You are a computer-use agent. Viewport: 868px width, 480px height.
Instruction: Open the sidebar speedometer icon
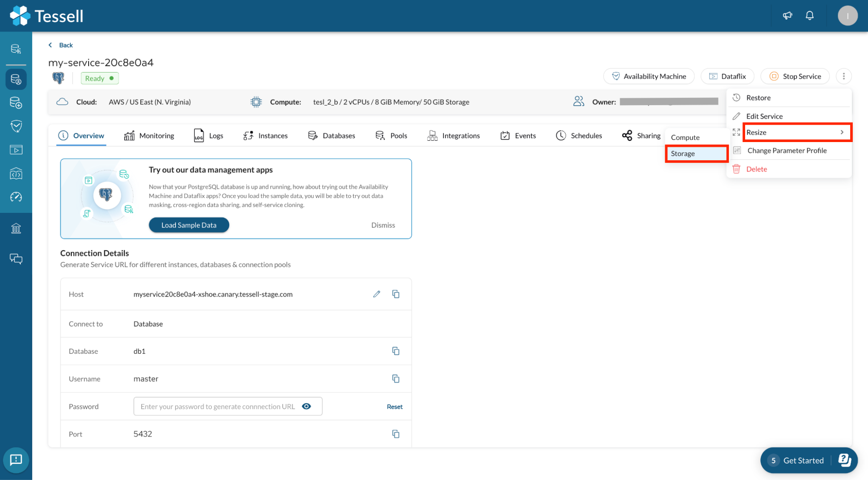pos(16,197)
